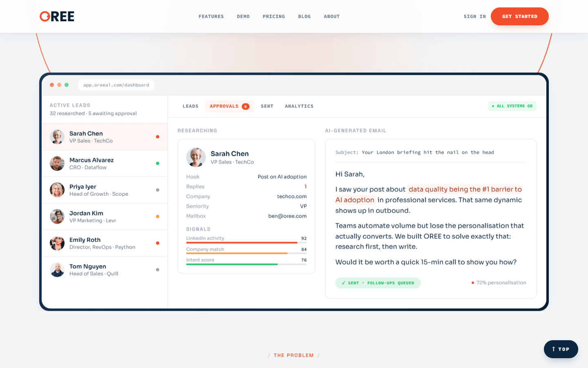
Task: Go to the Pricing page
Action: (274, 16)
